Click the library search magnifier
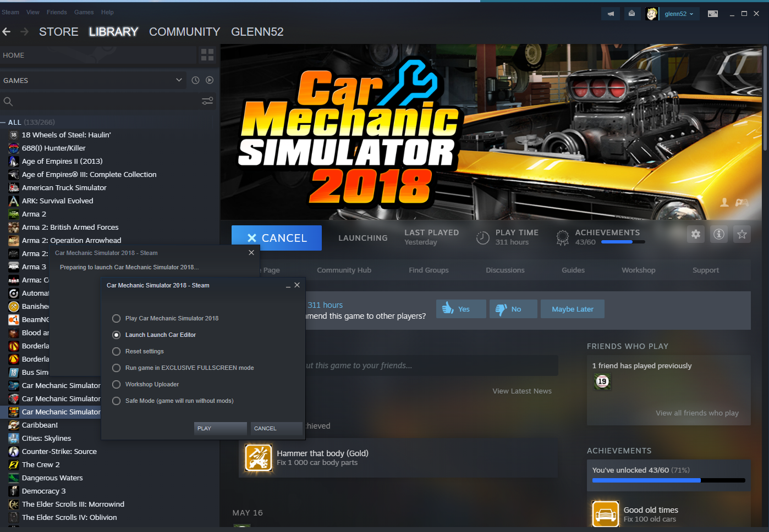This screenshot has width=769, height=532. coord(8,101)
